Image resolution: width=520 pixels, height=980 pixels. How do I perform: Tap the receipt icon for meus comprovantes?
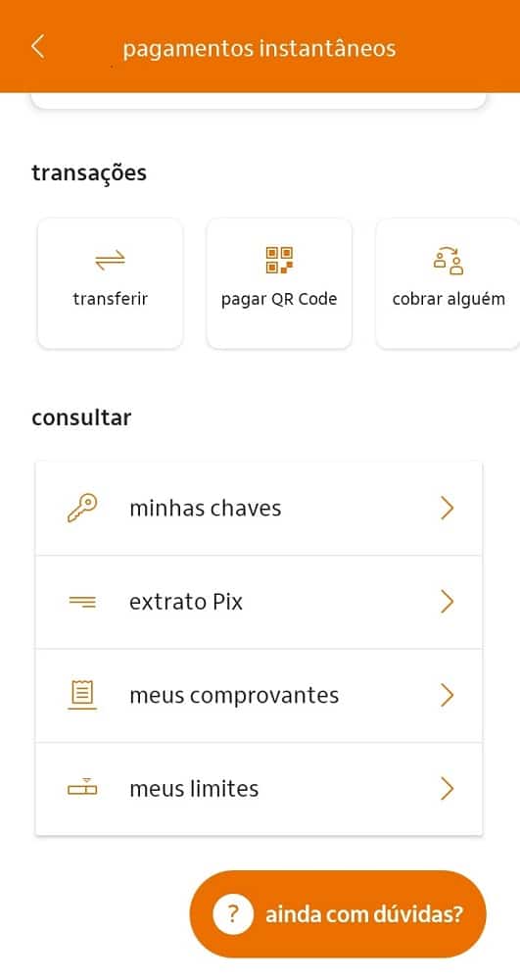[82, 695]
